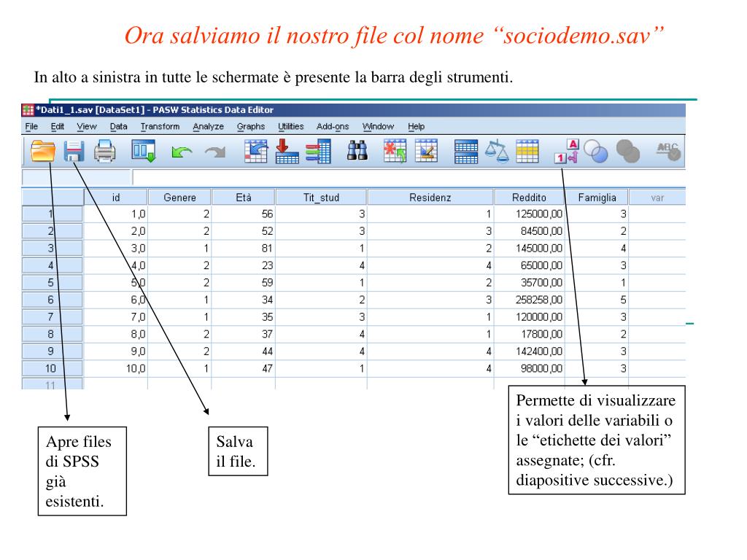Click the id cell 7,0
The width and height of the screenshot is (747, 560).
116,317
